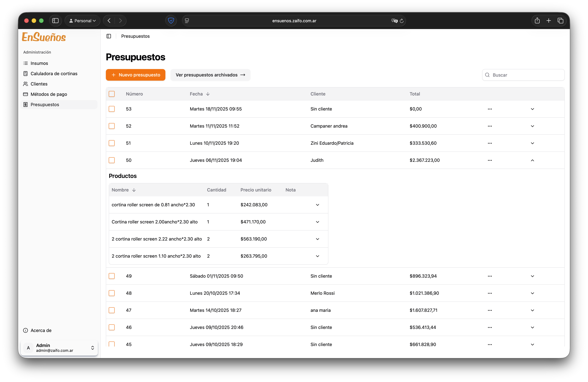Click the Nuevo presupuesto button

pyautogui.click(x=135, y=75)
